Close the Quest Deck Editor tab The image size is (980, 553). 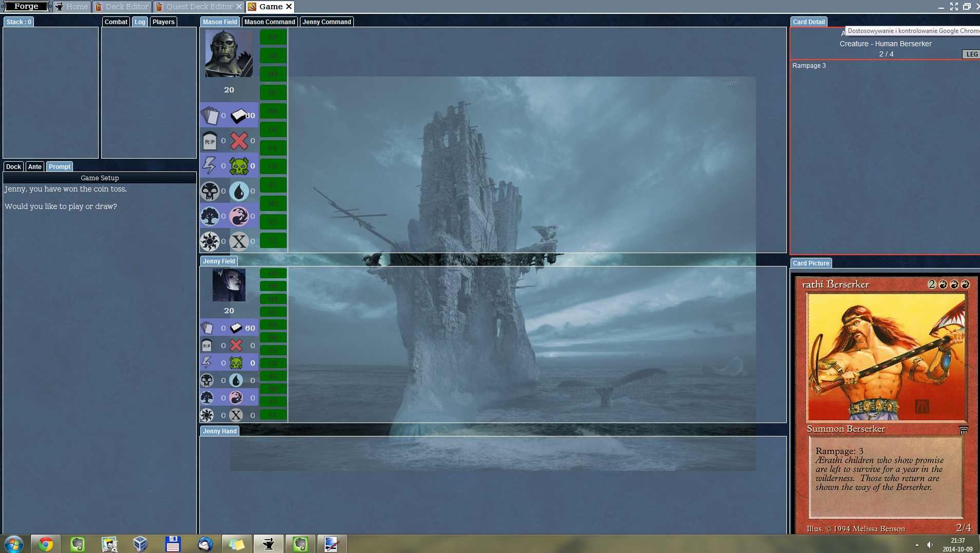point(239,7)
